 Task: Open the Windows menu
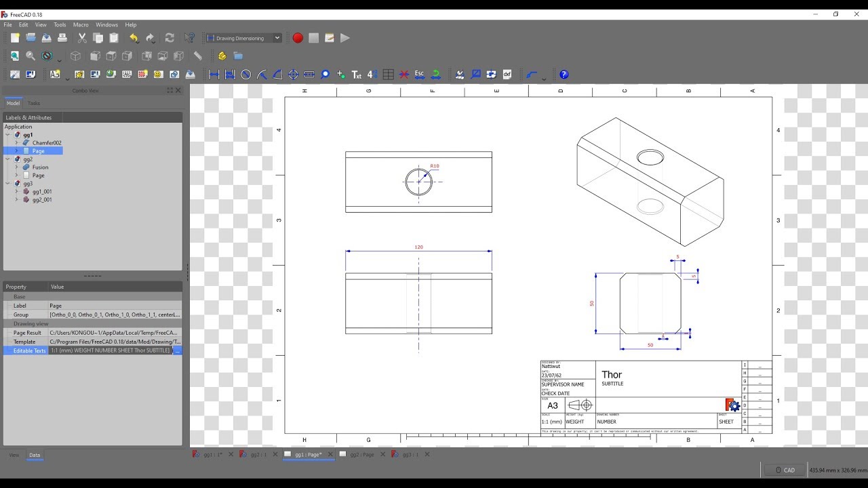click(x=106, y=24)
